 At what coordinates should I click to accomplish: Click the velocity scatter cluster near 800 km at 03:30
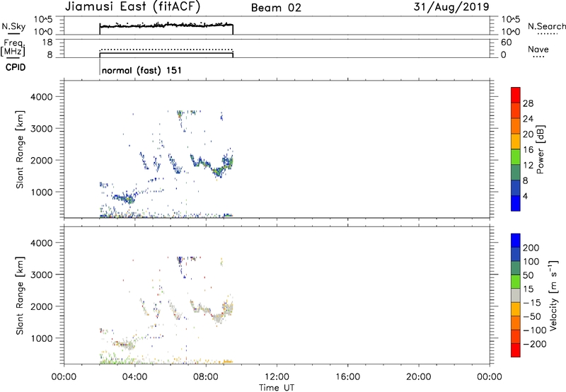click(x=124, y=345)
